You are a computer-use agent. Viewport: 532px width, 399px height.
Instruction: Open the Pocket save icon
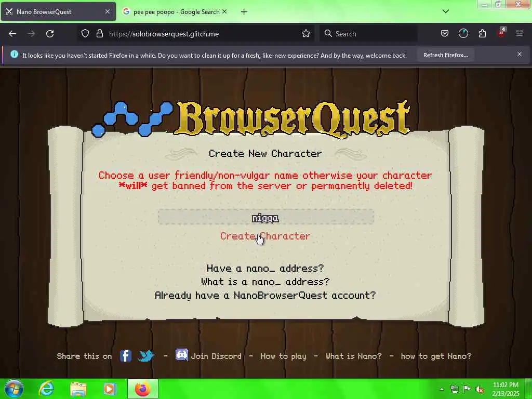point(445,33)
